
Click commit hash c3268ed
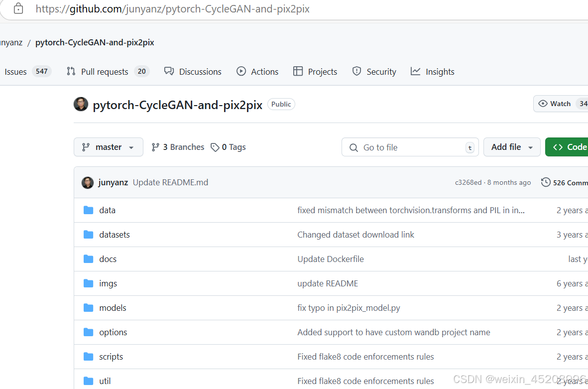pos(468,182)
